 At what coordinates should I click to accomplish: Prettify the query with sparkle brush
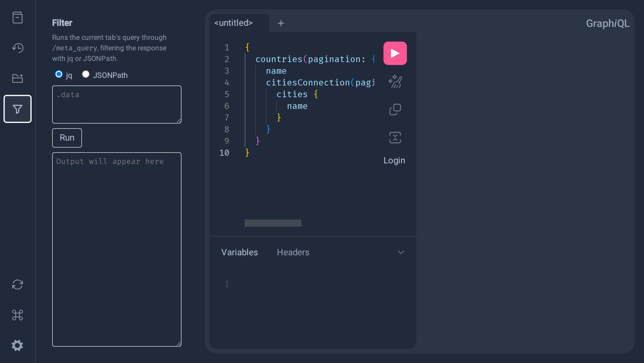395,81
